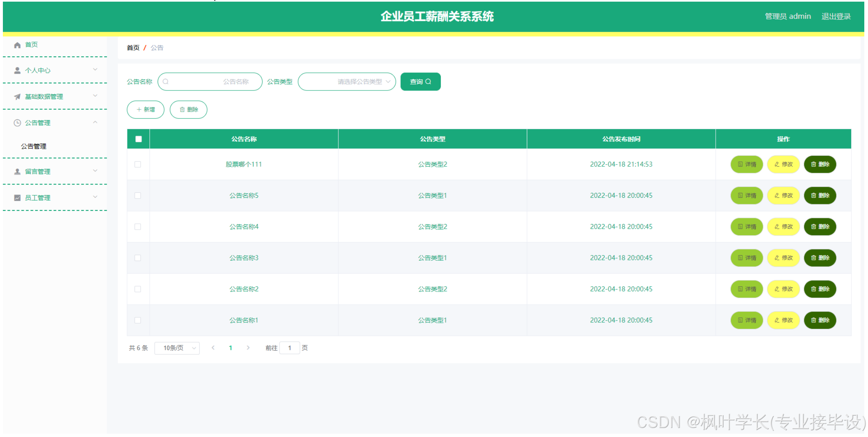Go to previous page arrow
The height and width of the screenshot is (437, 868).
(213, 348)
